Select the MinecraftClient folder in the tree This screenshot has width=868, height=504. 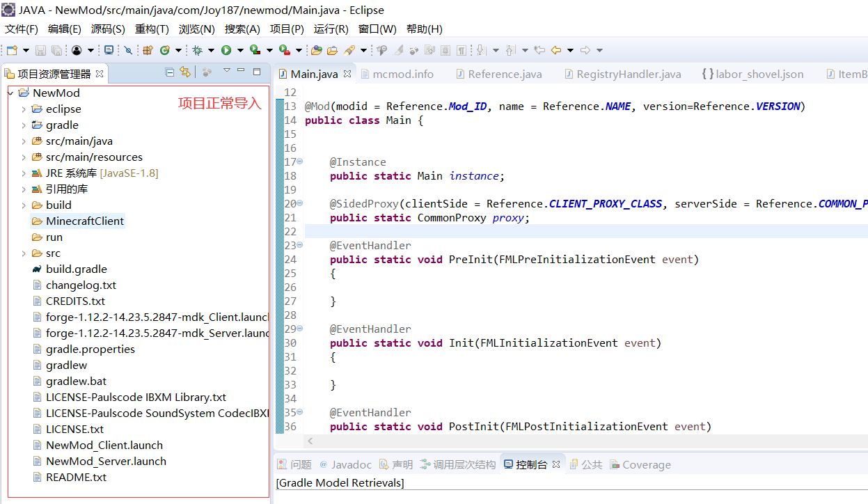77,221
